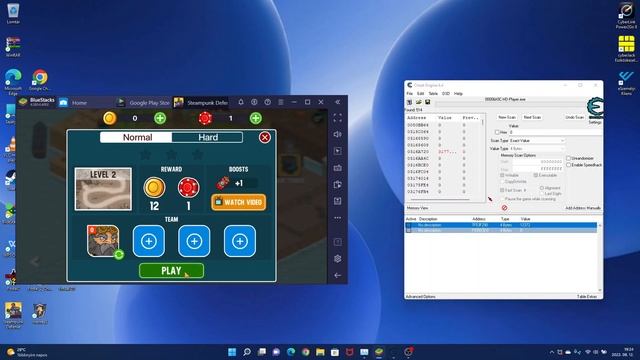The width and height of the screenshot is (640, 360).
Task: Open Cheat Engine Help menu
Action: point(458,93)
